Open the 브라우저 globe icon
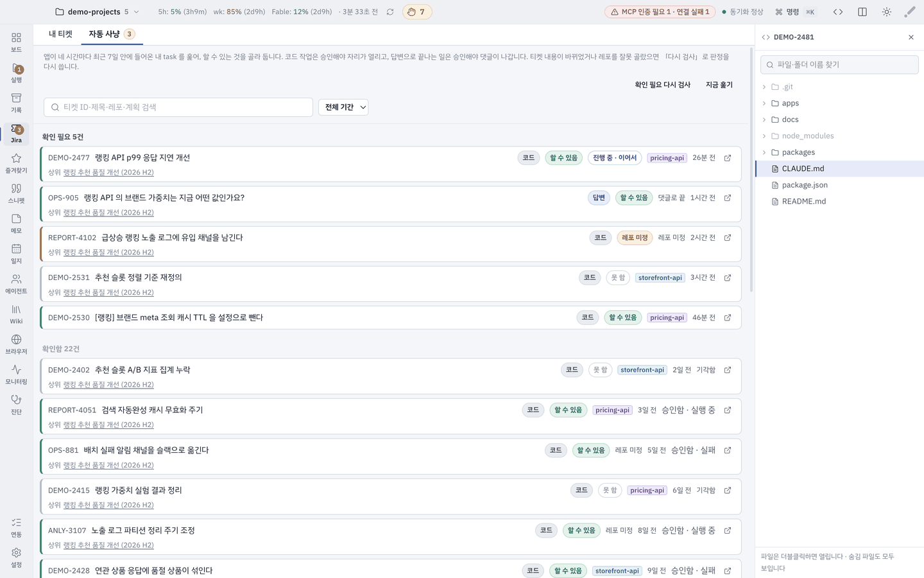Screen dimensions: 924x578 [16, 344]
